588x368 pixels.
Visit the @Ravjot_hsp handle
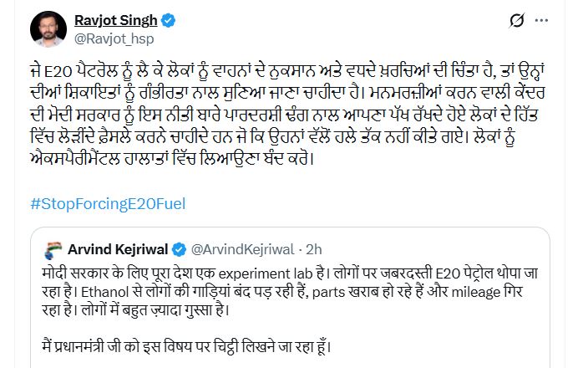click(114, 38)
